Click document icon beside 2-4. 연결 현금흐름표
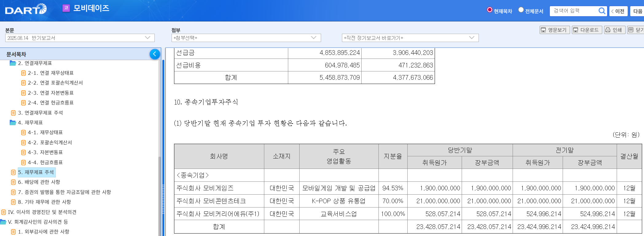 pos(23,103)
